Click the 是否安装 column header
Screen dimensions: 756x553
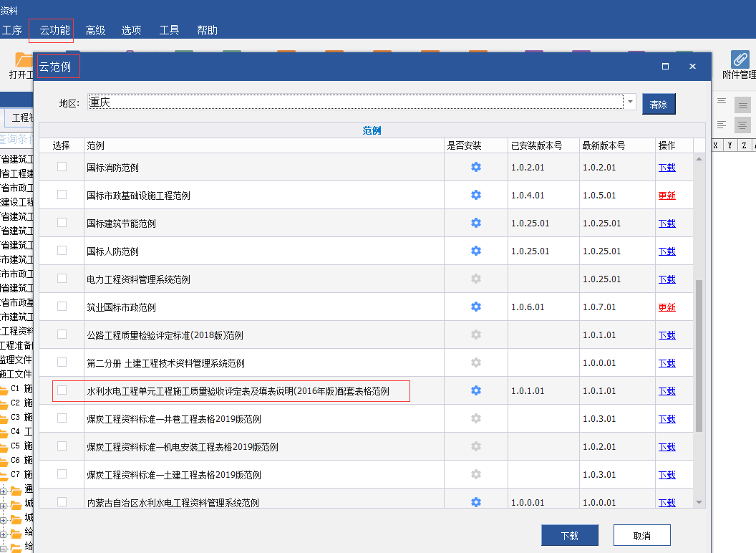pos(476,145)
